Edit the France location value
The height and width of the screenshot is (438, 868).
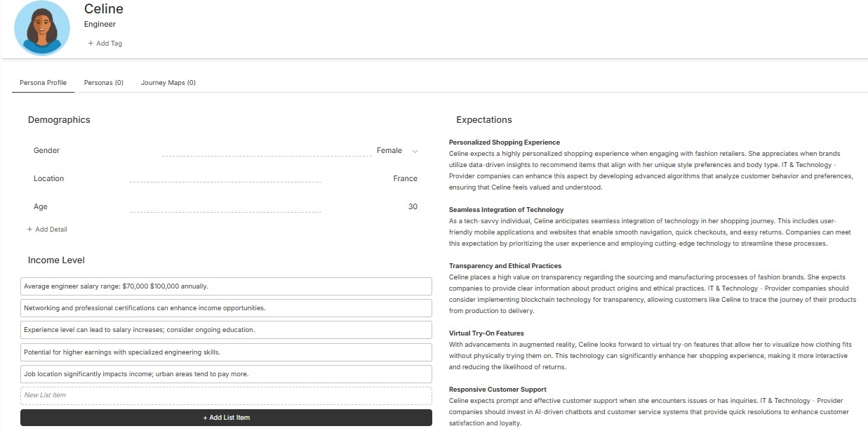click(405, 178)
